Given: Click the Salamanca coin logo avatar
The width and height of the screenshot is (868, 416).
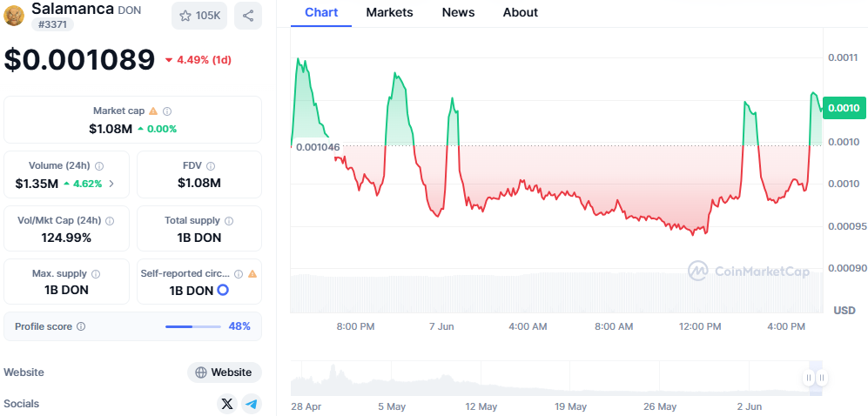Looking at the screenshot, I should 14,15.
